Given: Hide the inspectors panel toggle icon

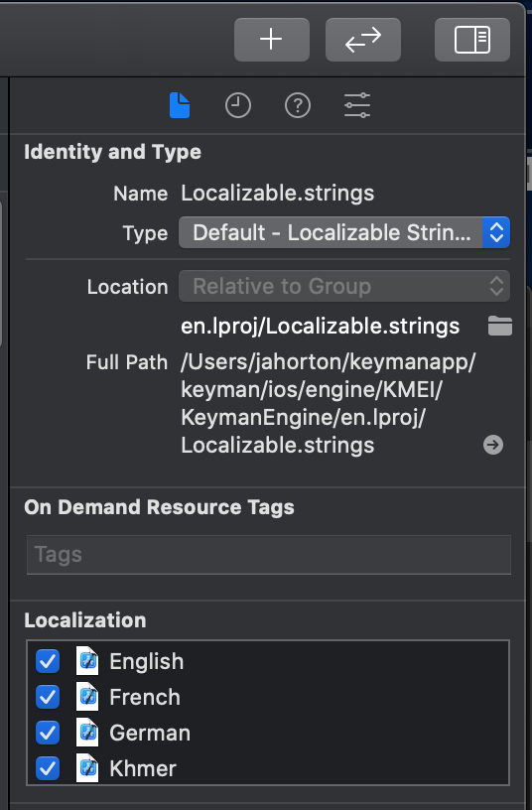Looking at the screenshot, I should coord(472,40).
